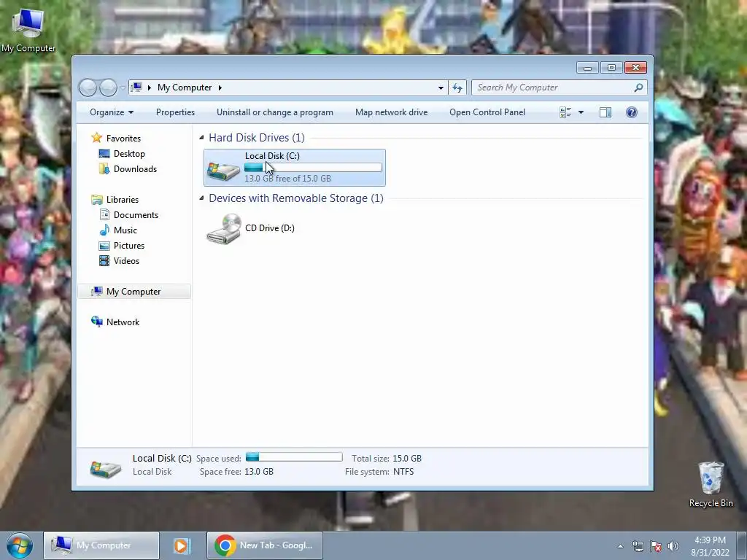Open the Pictures library

point(128,246)
